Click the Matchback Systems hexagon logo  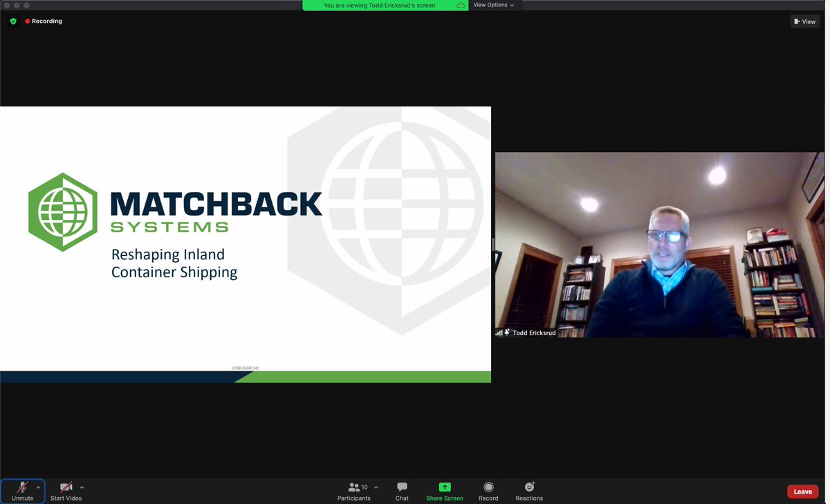pos(63,212)
